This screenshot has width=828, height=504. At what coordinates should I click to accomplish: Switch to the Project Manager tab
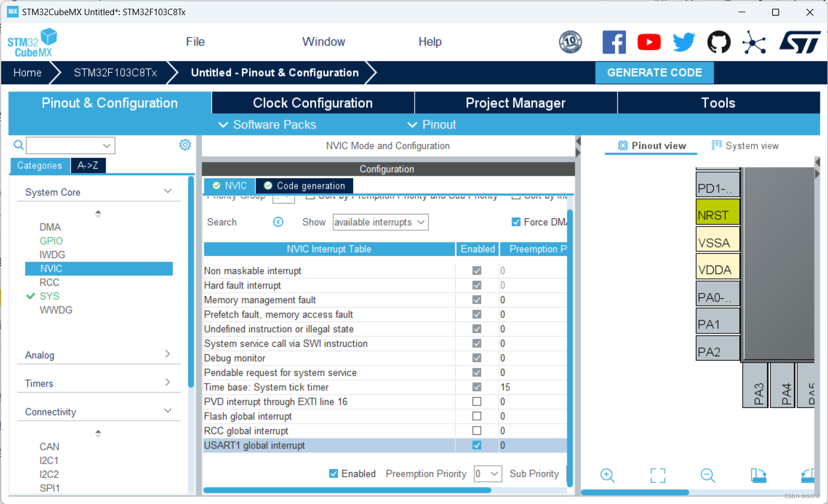[516, 103]
